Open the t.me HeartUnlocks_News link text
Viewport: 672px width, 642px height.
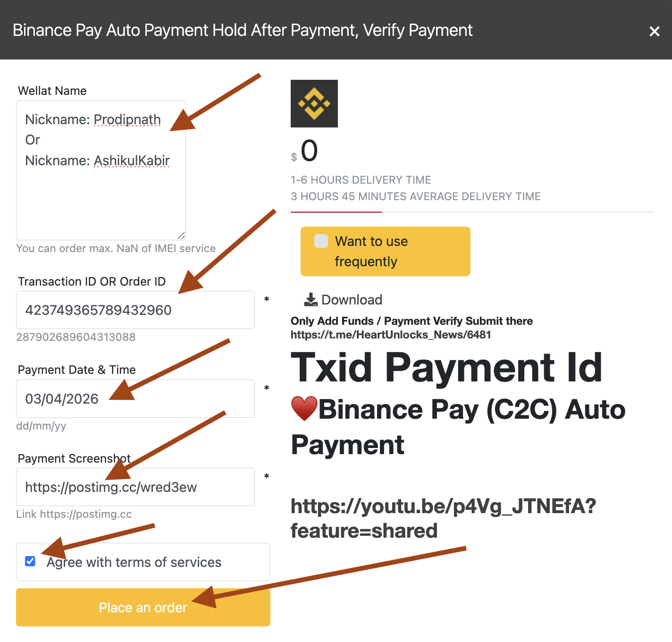(391, 335)
